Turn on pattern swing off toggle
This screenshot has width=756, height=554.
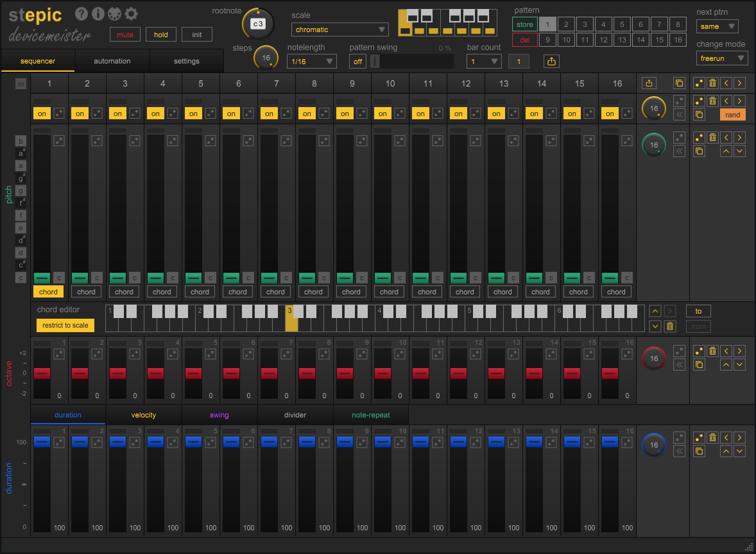[x=357, y=62]
